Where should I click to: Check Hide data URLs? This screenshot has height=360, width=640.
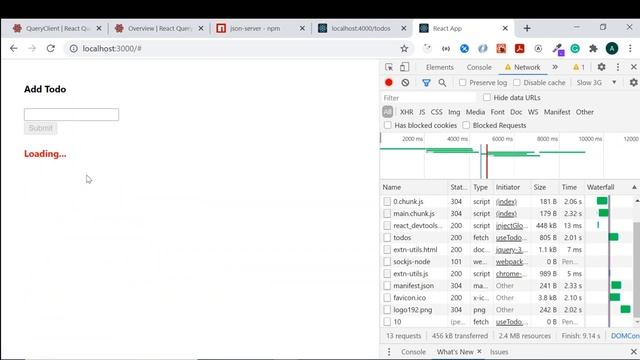click(487, 98)
